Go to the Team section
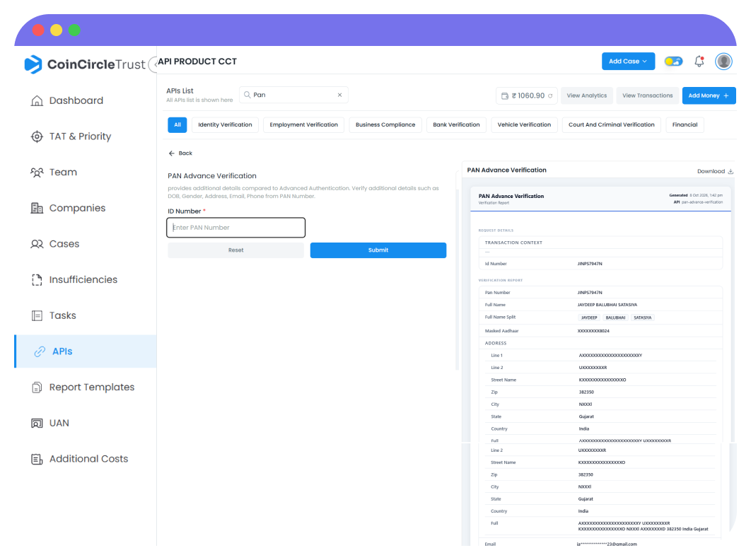 click(x=54, y=173)
